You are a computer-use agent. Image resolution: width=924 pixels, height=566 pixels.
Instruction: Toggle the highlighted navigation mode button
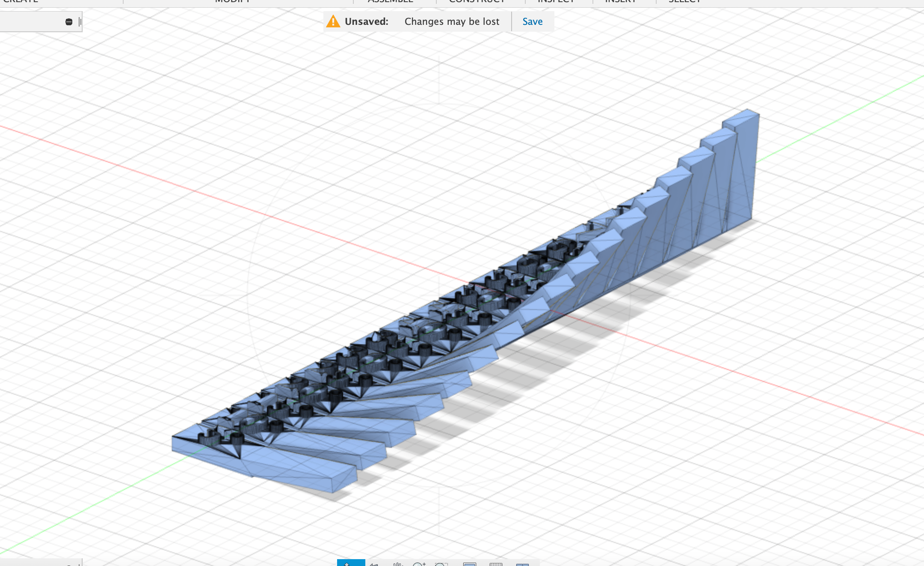click(351, 562)
